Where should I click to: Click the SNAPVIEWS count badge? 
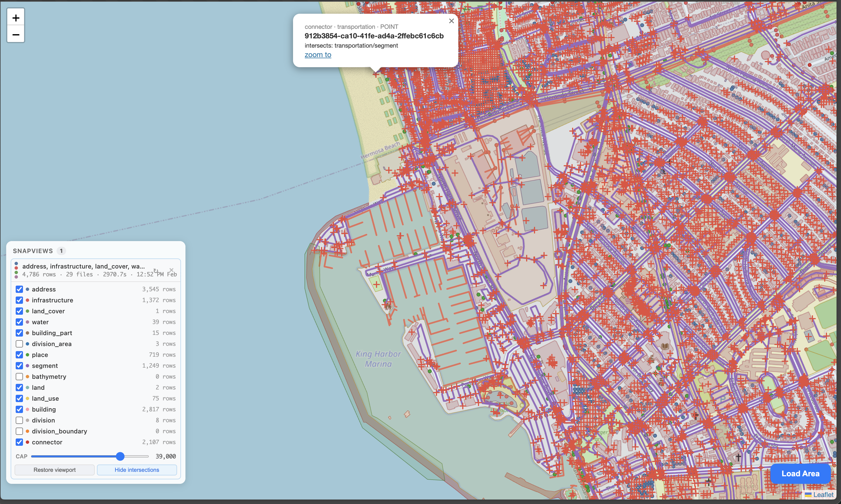[x=61, y=251]
